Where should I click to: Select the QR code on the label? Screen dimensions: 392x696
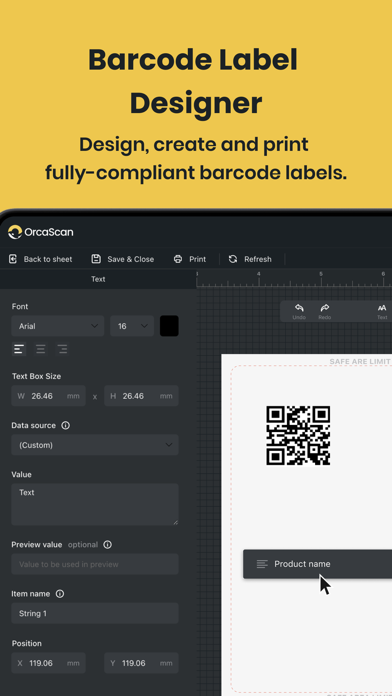298,435
